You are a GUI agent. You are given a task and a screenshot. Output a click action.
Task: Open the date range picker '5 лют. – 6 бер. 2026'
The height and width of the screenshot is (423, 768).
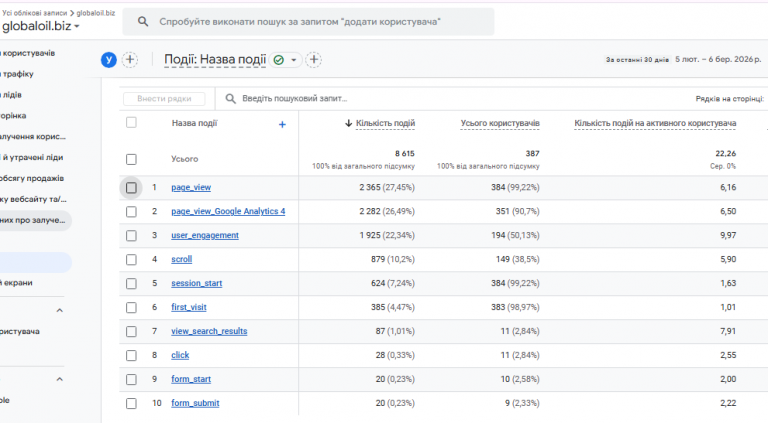coord(715,60)
